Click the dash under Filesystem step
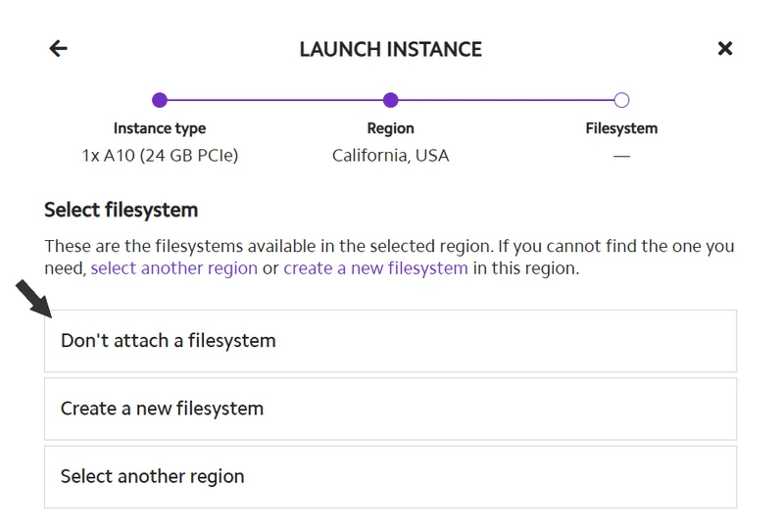 coord(621,155)
